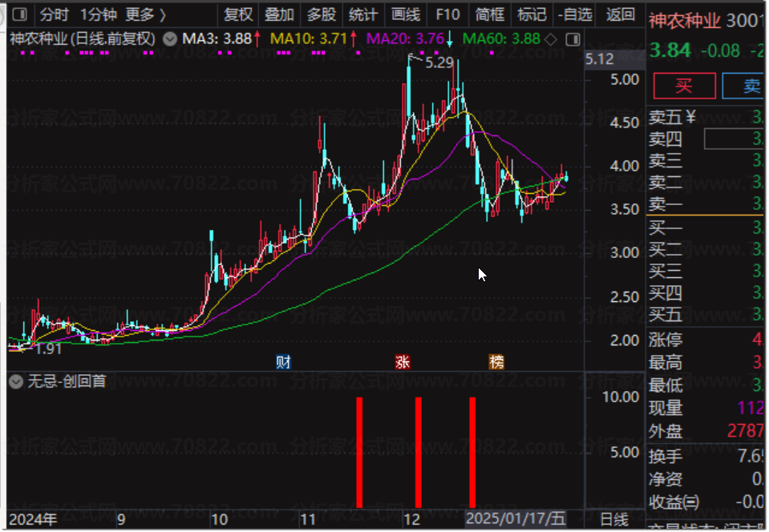
Task: Click the 2025/01/17/五 date label
Action: coord(516,518)
